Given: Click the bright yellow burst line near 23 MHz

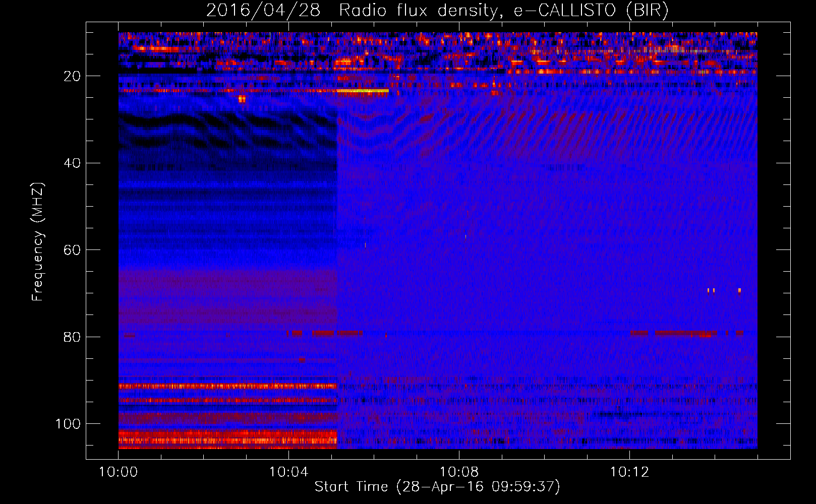Looking at the screenshot, I should 363,91.
